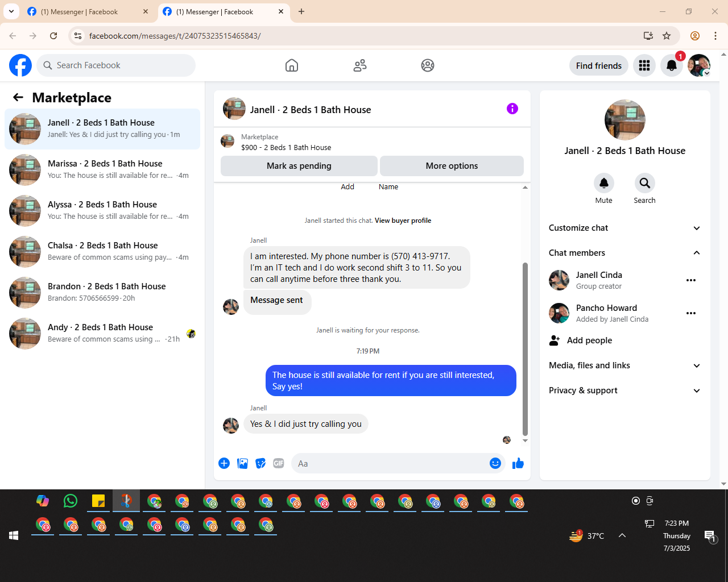Open Andy 2 Beds 1 Bath House chat

point(102,334)
